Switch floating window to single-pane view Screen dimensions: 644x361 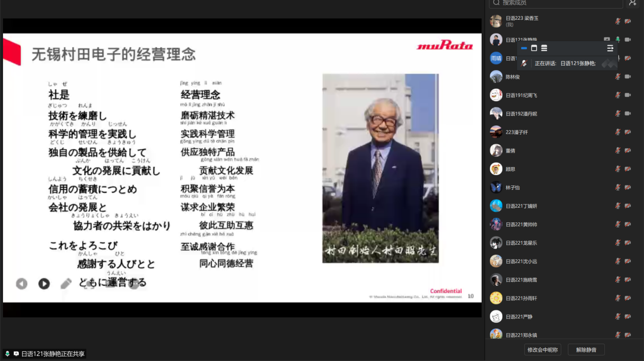(534, 48)
